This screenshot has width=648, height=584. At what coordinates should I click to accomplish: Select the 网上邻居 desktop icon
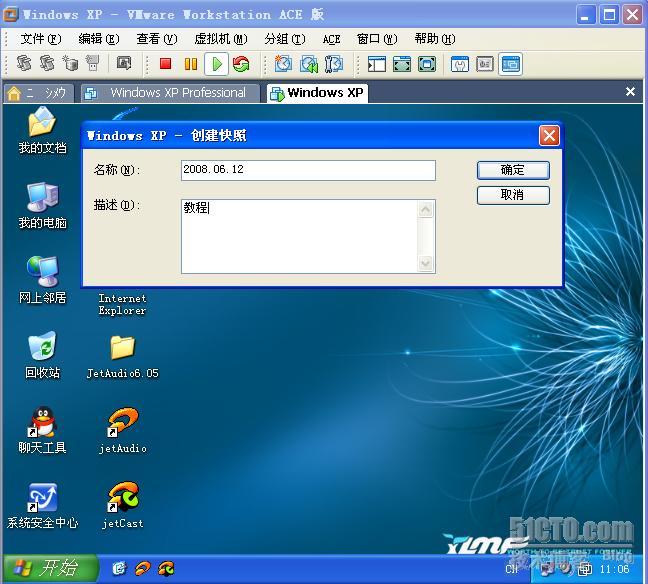tap(42, 280)
